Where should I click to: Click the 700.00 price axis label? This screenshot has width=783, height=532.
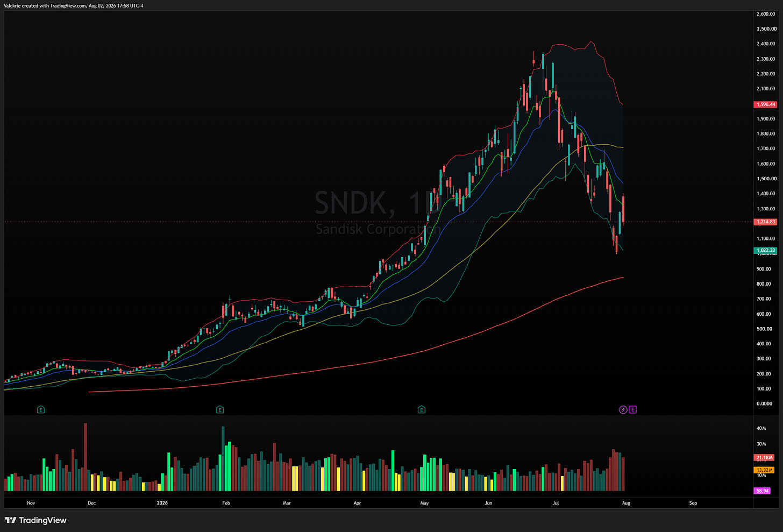(x=764, y=299)
